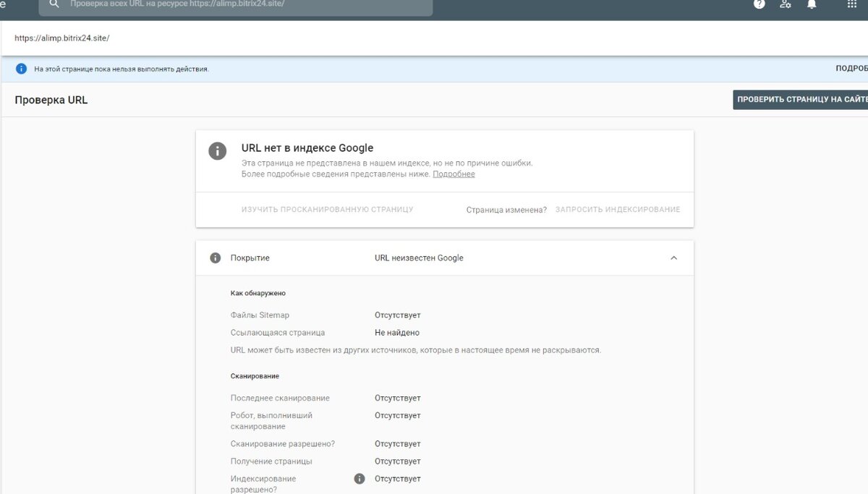The width and height of the screenshot is (868, 494).
Task: Click the banner's ПОДРОБНЕЕ link at right
Action: (x=851, y=69)
